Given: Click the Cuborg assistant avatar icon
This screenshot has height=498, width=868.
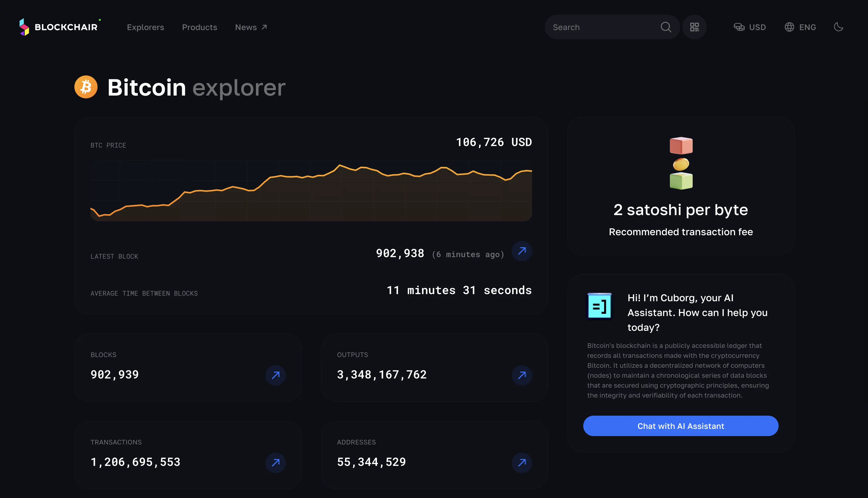Looking at the screenshot, I should [x=599, y=305].
